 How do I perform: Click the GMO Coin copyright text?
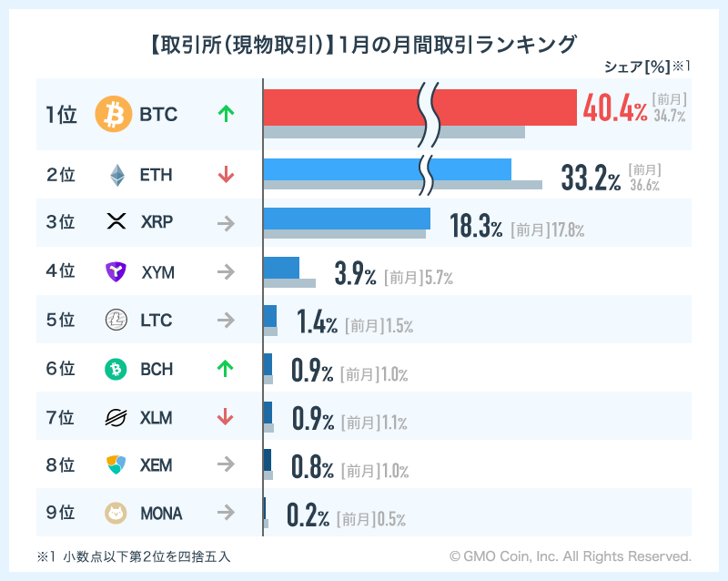click(x=571, y=556)
